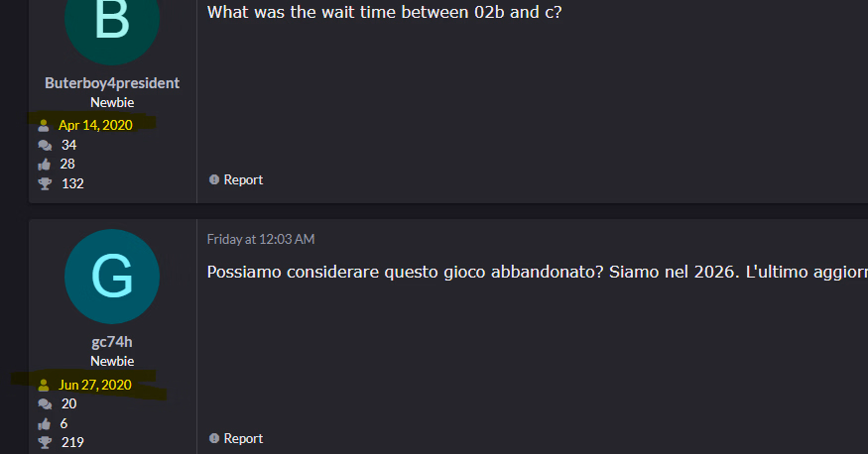
Task: Click the thumbs-up icon next to 28
Action: 44,164
